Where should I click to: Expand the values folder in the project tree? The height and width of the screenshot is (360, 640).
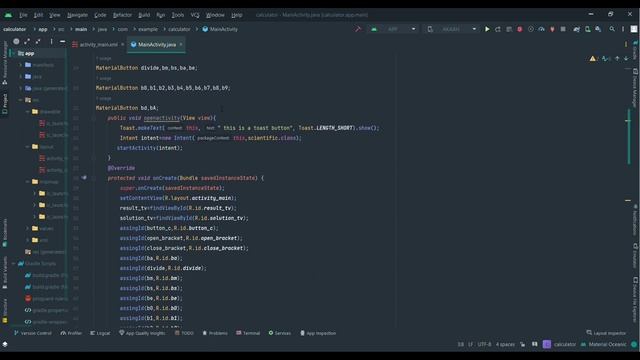[x=28, y=229]
